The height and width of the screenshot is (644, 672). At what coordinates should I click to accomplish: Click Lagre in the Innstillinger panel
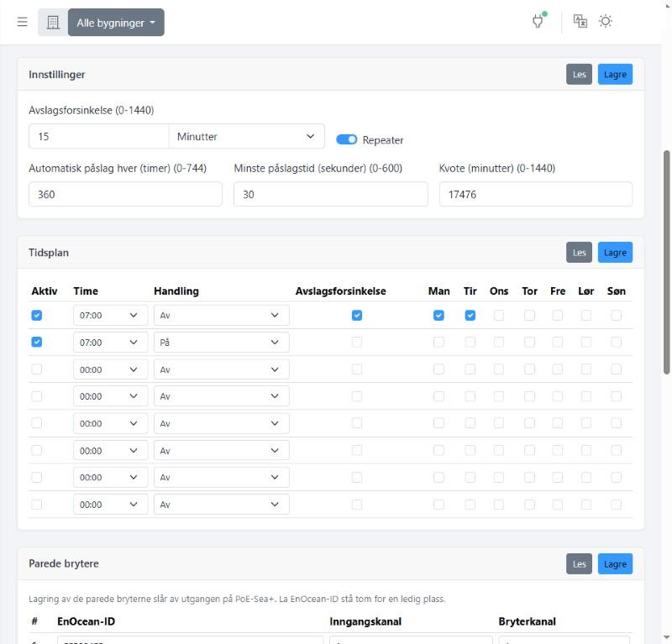(615, 74)
